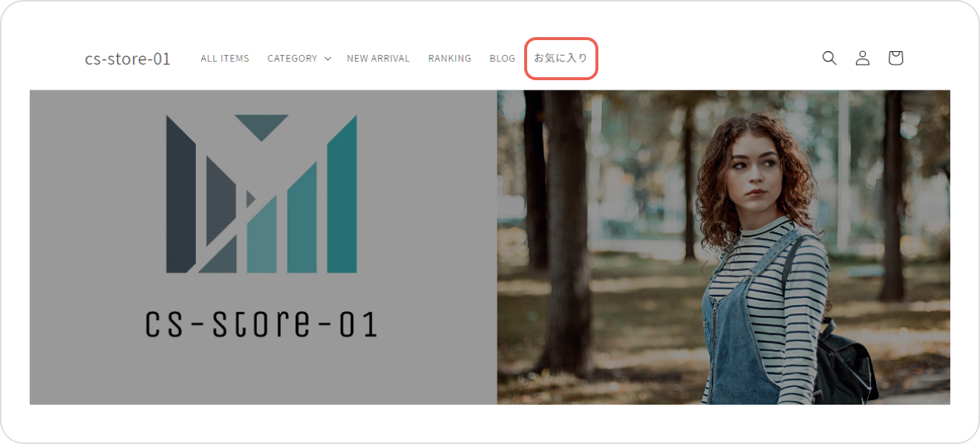View the RANKING page
The width and height of the screenshot is (980, 444).
coord(449,58)
